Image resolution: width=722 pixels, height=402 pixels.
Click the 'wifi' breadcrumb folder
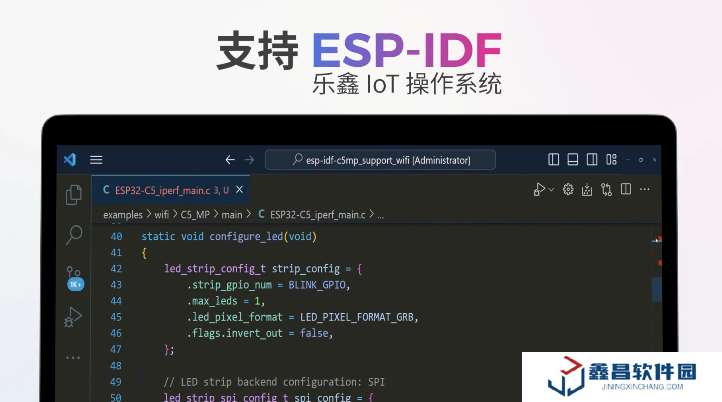[161, 214]
